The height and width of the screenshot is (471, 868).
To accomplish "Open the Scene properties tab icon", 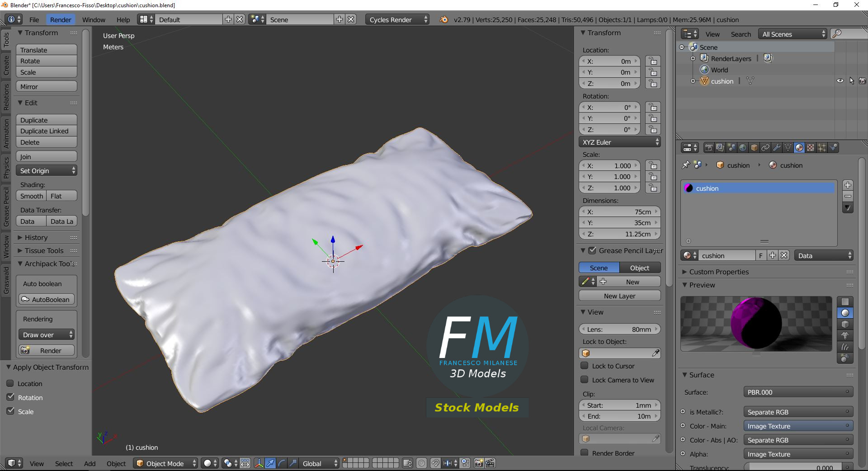I will coord(731,148).
